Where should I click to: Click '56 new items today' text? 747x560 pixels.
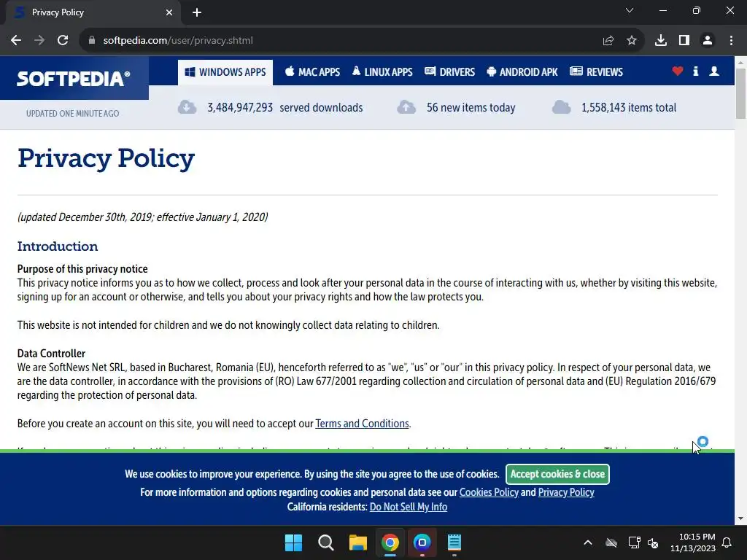pos(471,108)
